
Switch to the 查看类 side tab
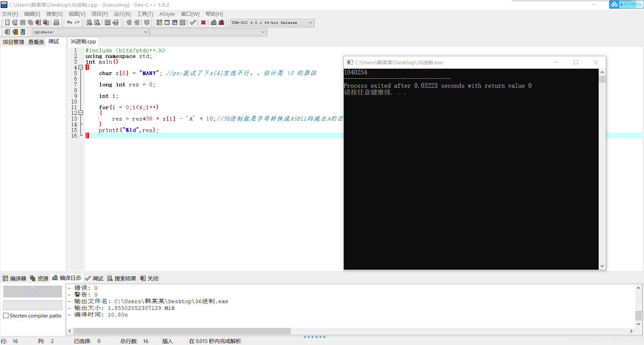point(36,42)
